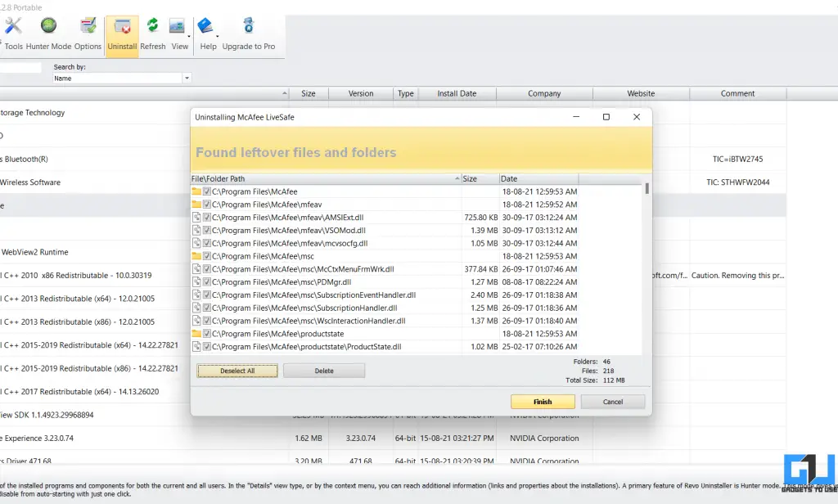Click Finish to complete uninstall
Screen dimensions: 838x504
(x=542, y=401)
